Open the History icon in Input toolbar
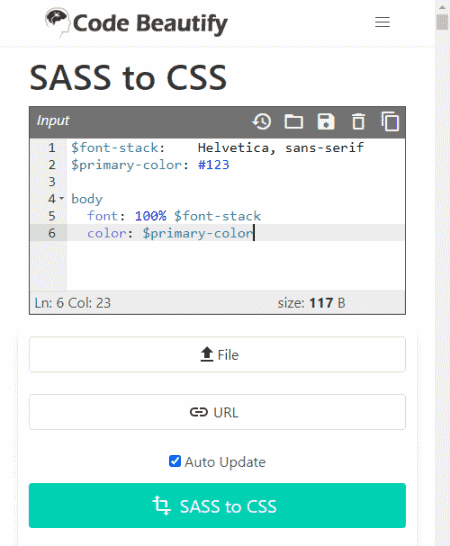 pyautogui.click(x=262, y=122)
